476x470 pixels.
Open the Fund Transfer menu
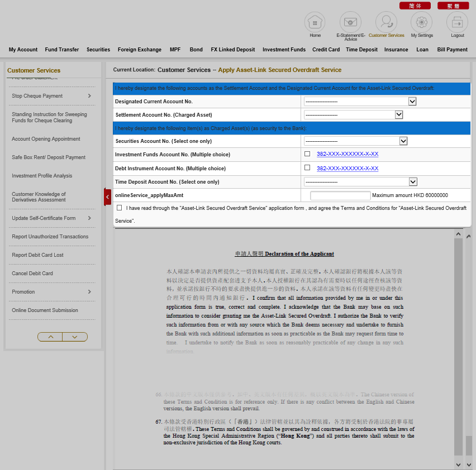click(62, 50)
